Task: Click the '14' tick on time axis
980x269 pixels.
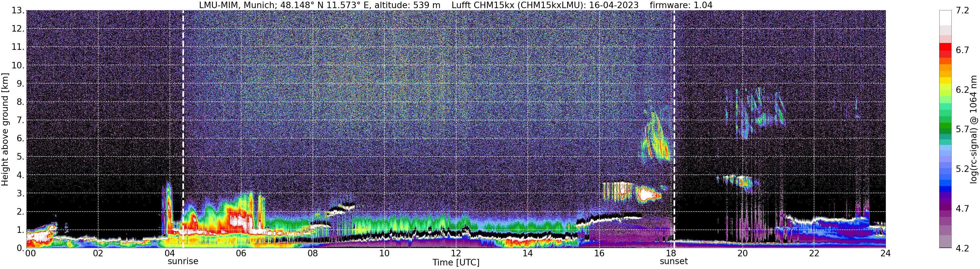Action: 528,253
